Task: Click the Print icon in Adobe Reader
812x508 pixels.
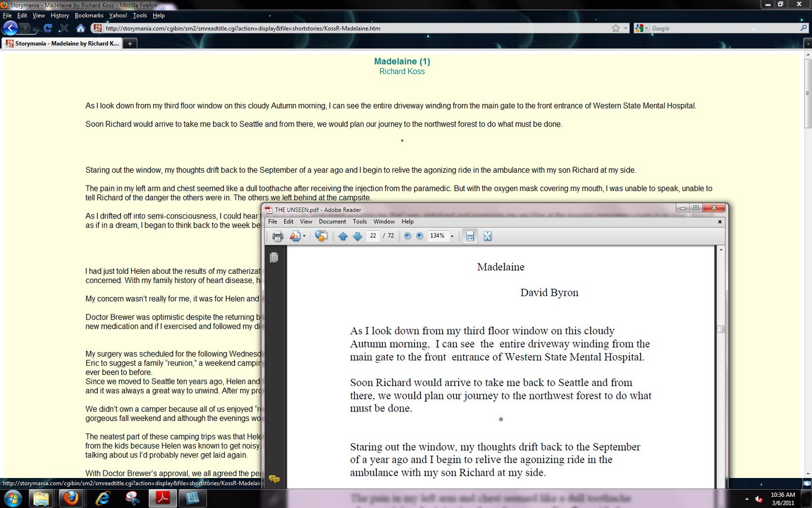Action: pyautogui.click(x=278, y=236)
